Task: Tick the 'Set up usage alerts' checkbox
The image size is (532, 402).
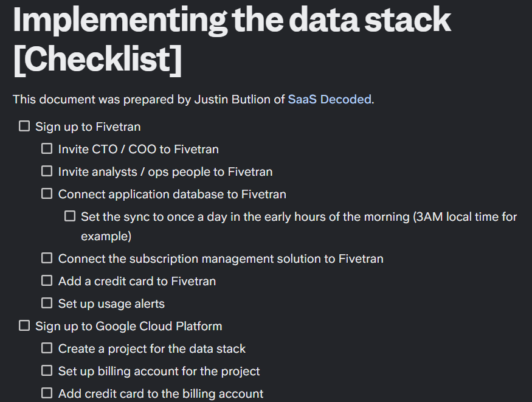Action: click(47, 303)
